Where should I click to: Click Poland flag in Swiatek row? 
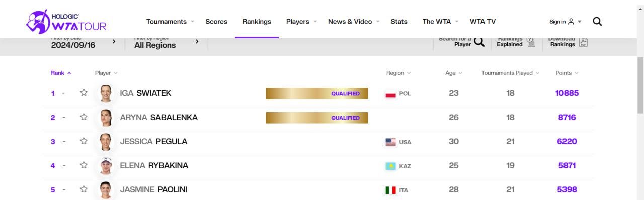[390, 93]
